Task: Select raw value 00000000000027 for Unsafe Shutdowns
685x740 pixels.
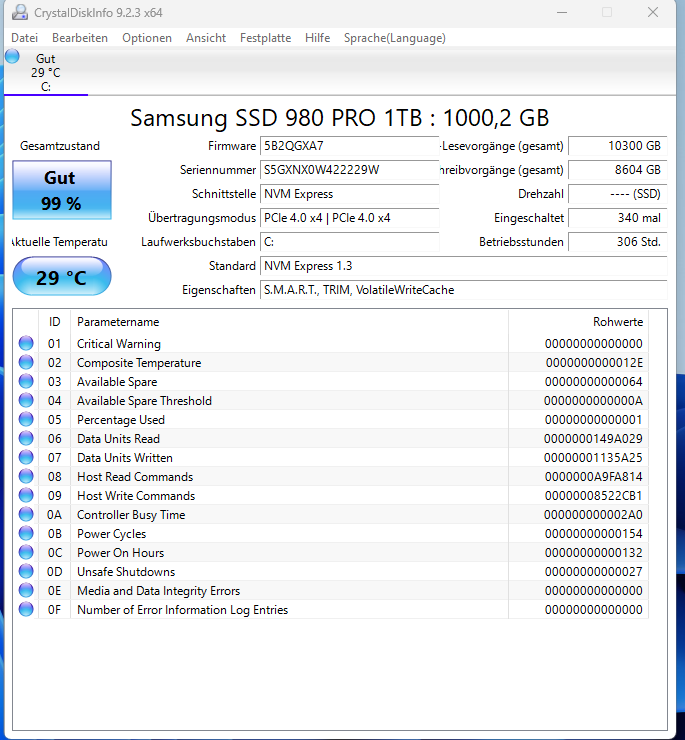Action: point(593,572)
